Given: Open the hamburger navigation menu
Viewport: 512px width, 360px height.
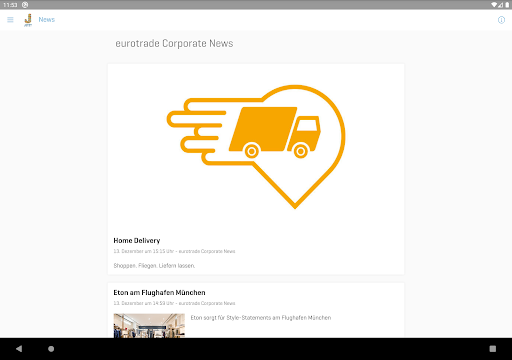Looking at the screenshot, I should click(10, 20).
